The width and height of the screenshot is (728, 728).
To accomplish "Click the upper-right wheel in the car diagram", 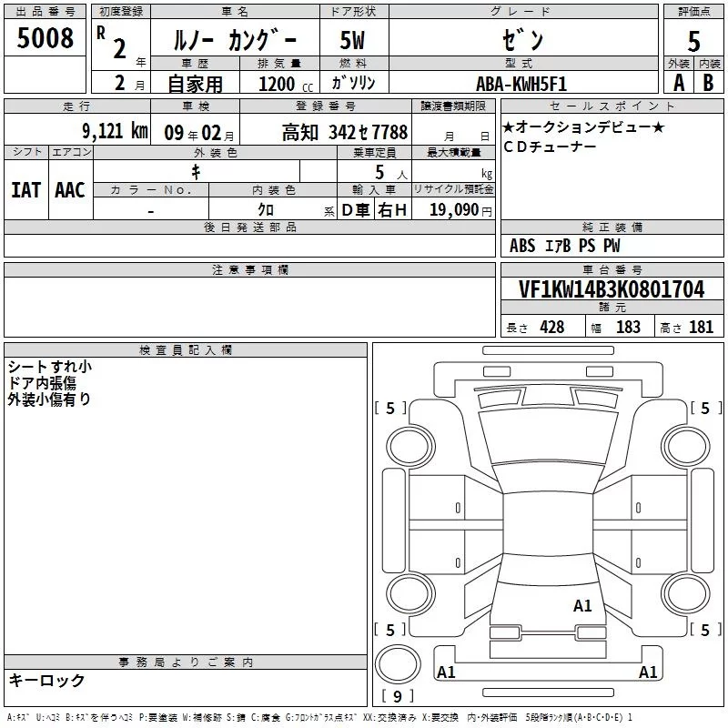I will [686, 447].
